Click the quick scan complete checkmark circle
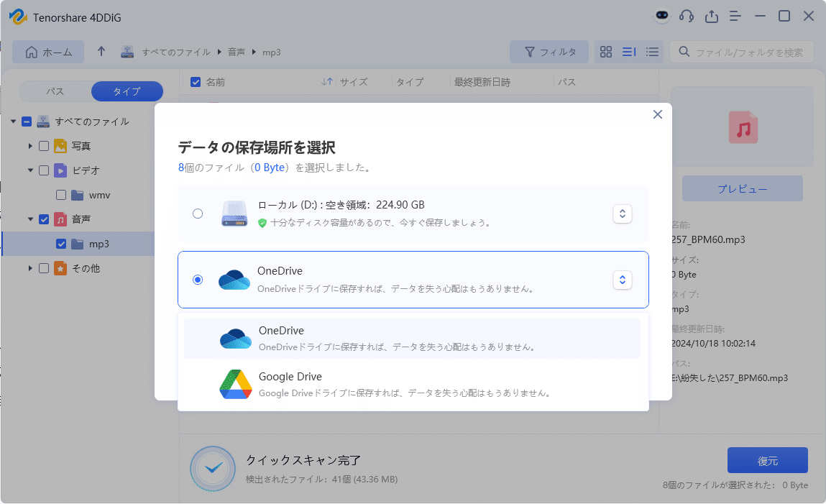This screenshot has width=826, height=504. 213,468
